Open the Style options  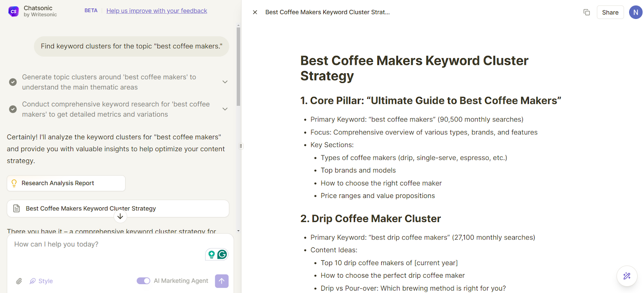[41, 281]
